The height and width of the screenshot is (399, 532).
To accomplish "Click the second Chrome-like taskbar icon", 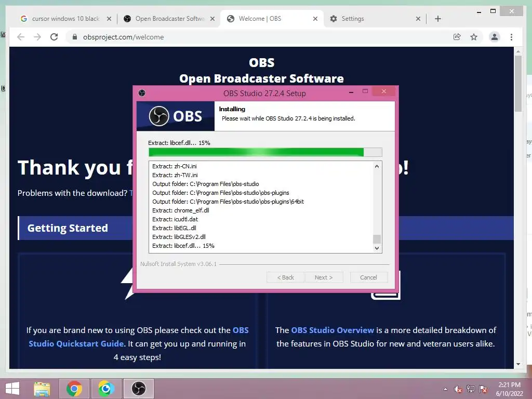I will point(107,389).
